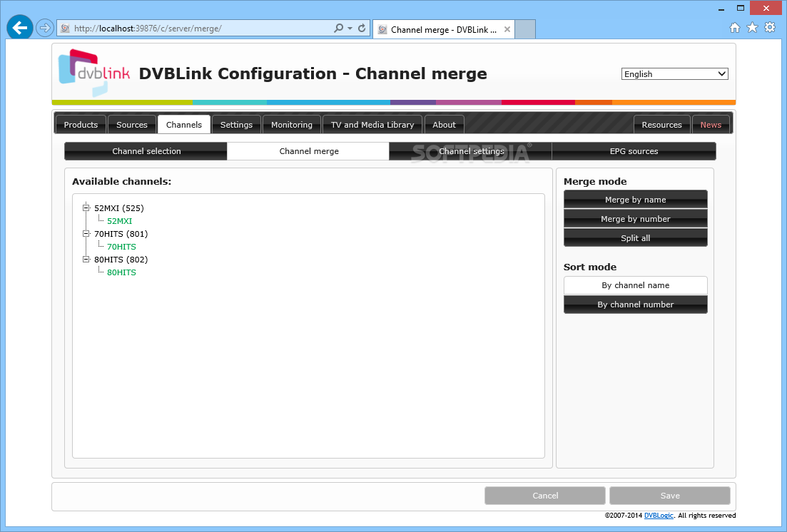The height and width of the screenshot is (532, 787).
Task: Sort by channel name
Action: tap(636, 285)
